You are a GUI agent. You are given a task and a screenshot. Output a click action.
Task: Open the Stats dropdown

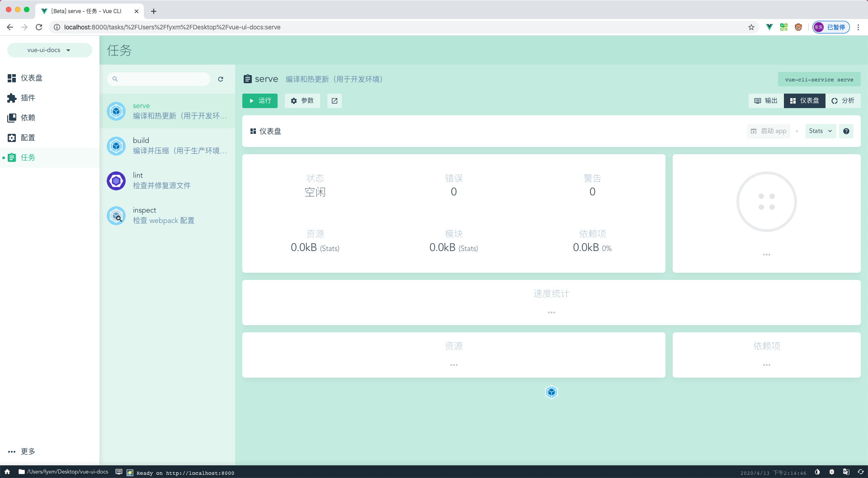point(821,131)
